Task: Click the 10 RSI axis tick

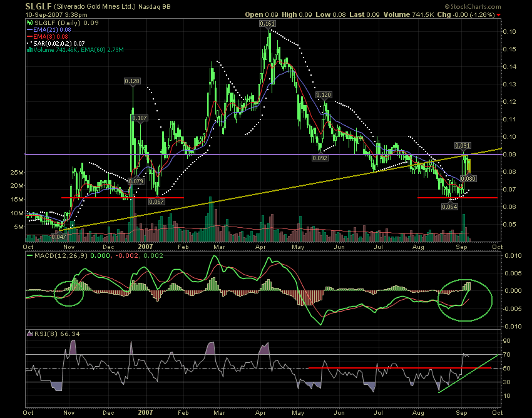Action: 506,396
